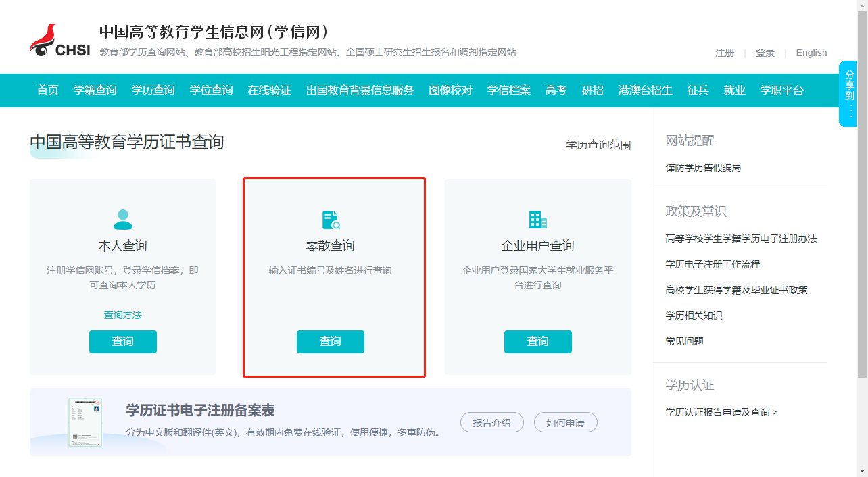Click the 企业用户查询 card title
868x477 pixels.
pos(538,245)
